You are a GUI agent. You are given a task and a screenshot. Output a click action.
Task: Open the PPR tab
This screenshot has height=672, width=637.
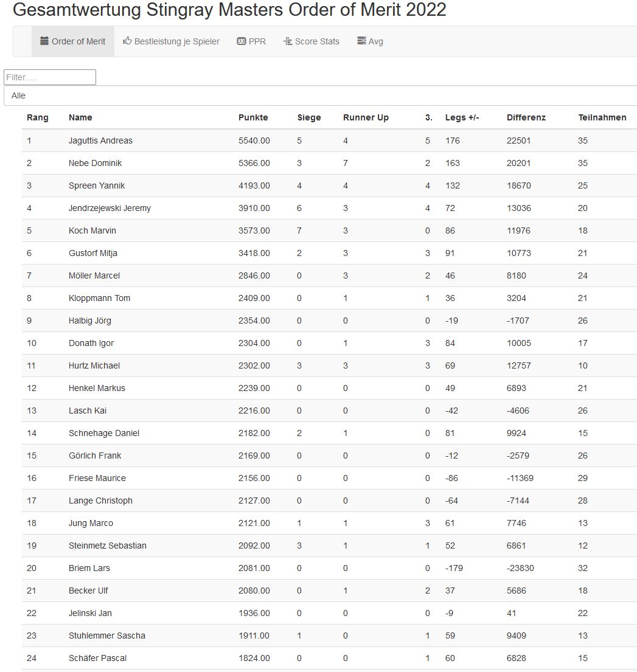point(257,41)
